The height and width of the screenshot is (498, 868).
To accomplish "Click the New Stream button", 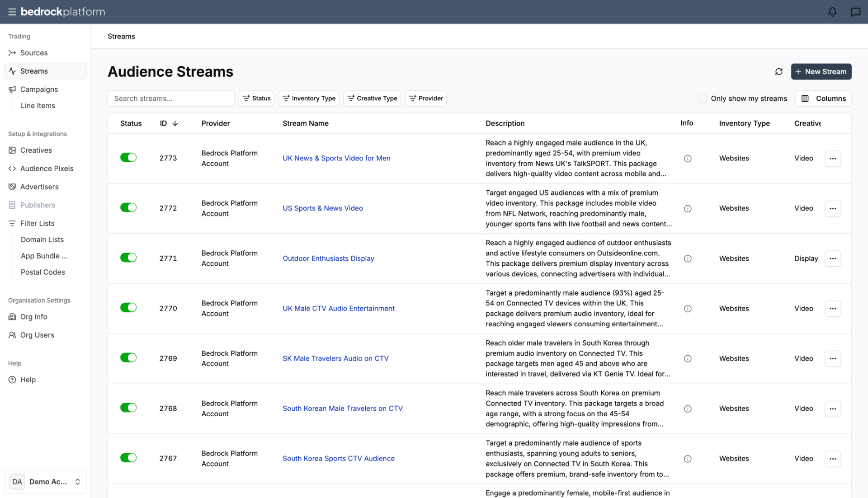I will click(821, 71).
